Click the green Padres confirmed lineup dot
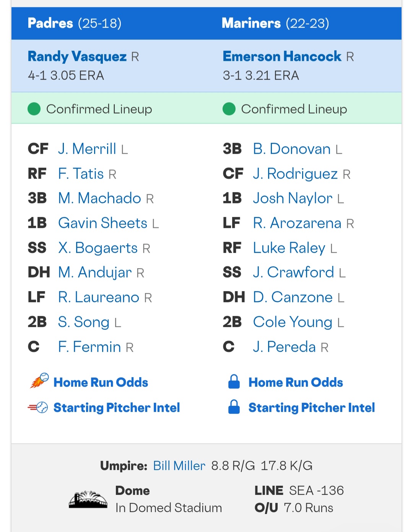413x532 pixels. coord(34,109)
